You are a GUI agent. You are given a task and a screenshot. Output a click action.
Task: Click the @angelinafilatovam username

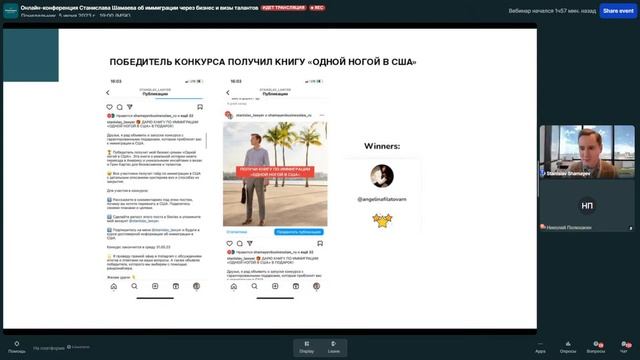(382, 199)
